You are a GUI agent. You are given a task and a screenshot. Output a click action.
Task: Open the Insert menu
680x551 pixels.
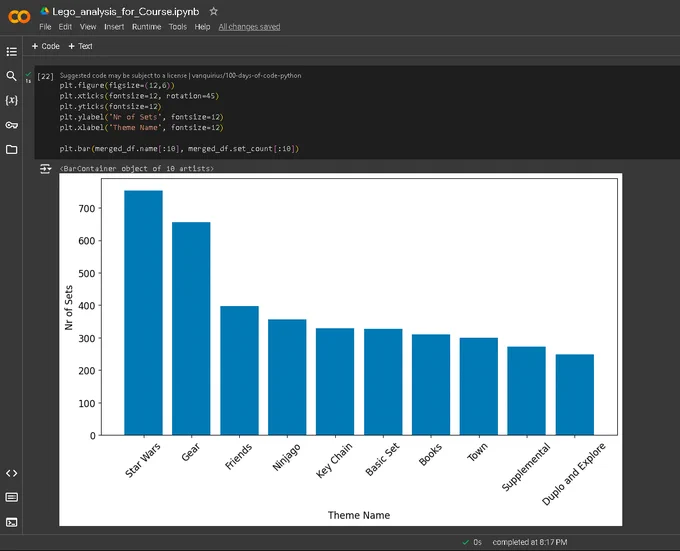pos(114,27)
